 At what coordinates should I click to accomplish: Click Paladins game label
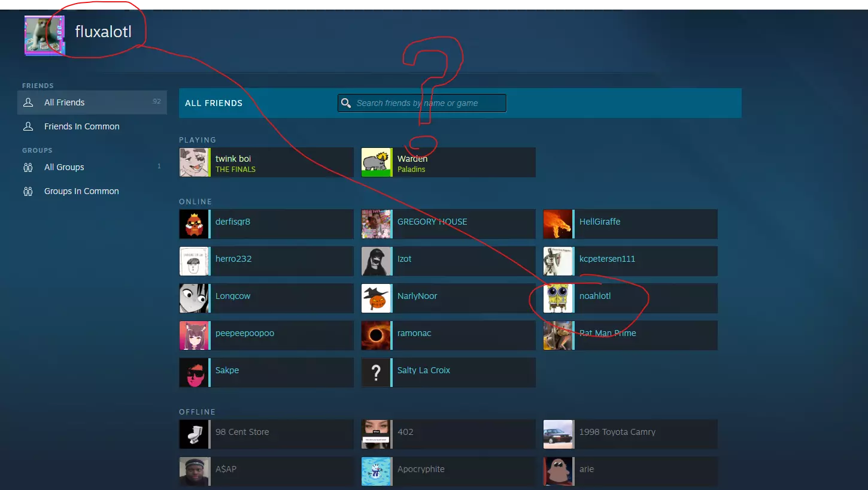(x=411, y=170)
